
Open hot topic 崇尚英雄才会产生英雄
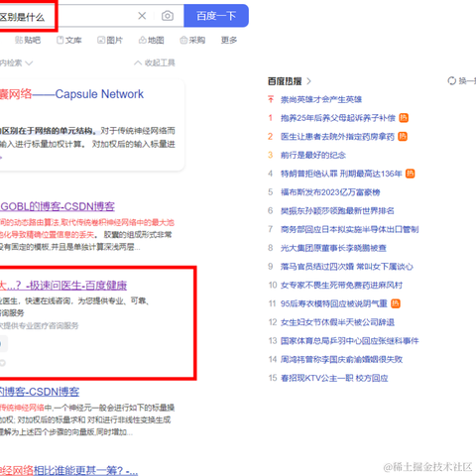(x=321, y=99)
